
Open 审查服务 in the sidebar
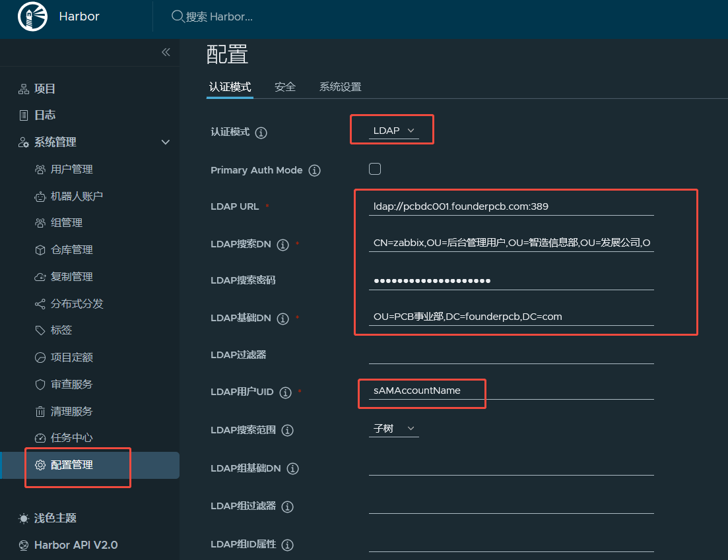click(x=71, y=385)
